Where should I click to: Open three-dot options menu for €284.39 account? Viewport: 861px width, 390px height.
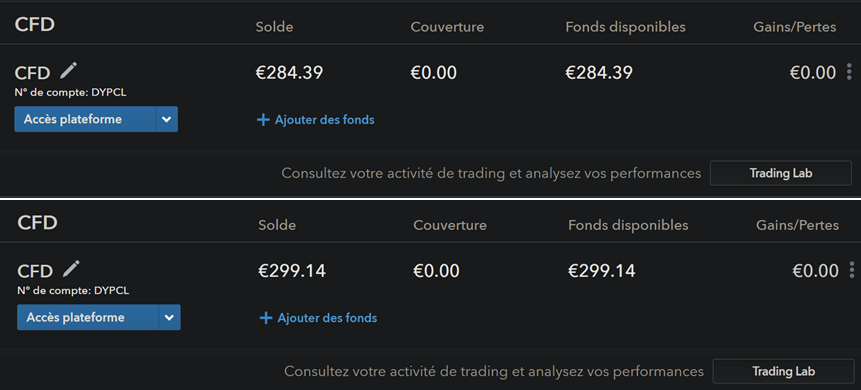coord(849,72)
